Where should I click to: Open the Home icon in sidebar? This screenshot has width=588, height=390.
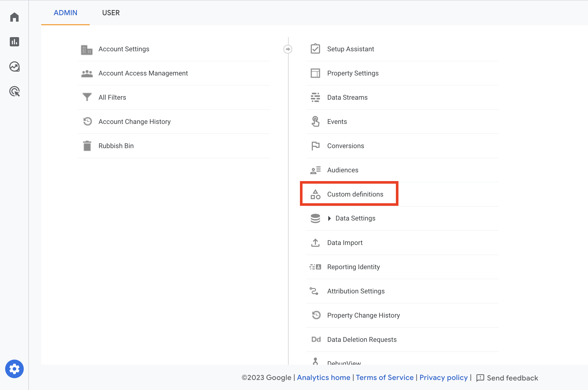[x=14, y=17]
